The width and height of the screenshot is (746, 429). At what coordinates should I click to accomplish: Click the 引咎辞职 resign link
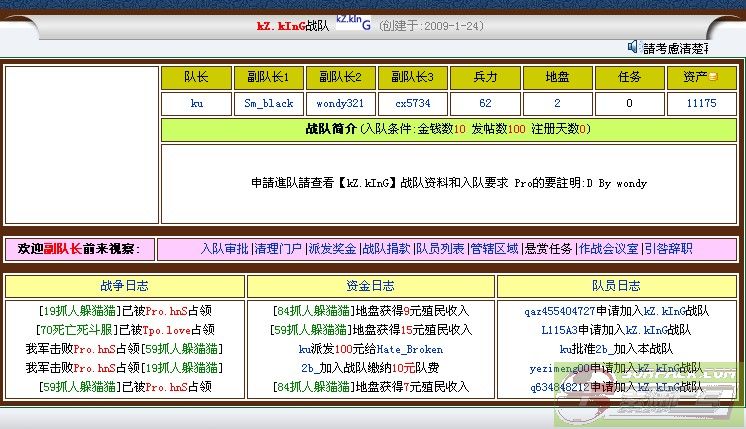(668, 249)
